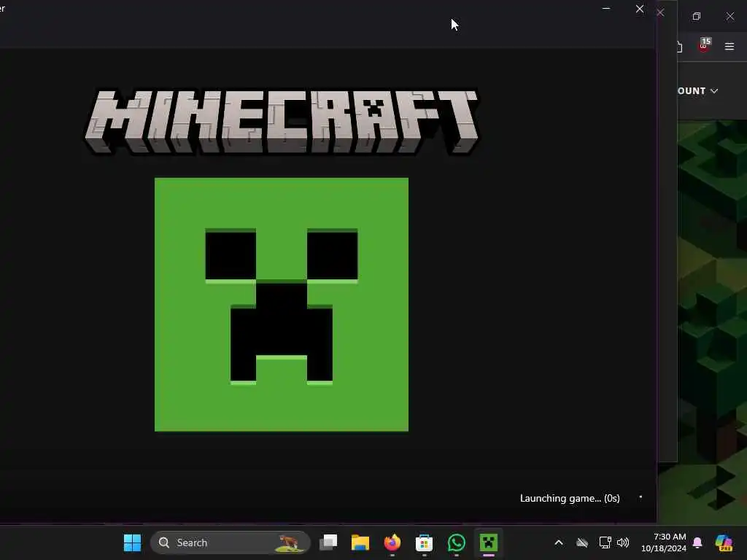Open the clock showing 7:30 AM

tap(664, 542)
